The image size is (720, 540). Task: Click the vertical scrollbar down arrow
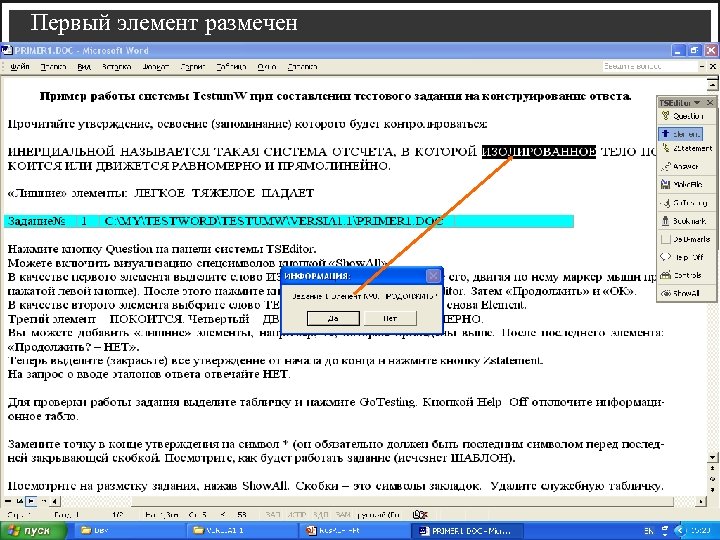point(712,457)
